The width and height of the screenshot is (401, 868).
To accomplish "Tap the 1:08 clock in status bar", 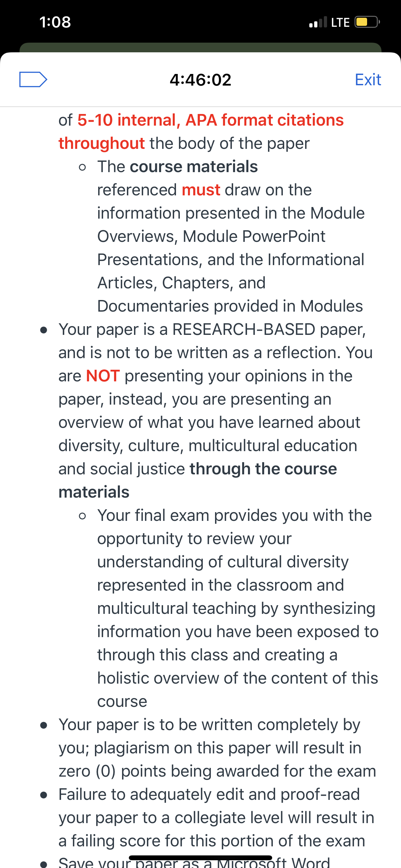I will point(55,22).
